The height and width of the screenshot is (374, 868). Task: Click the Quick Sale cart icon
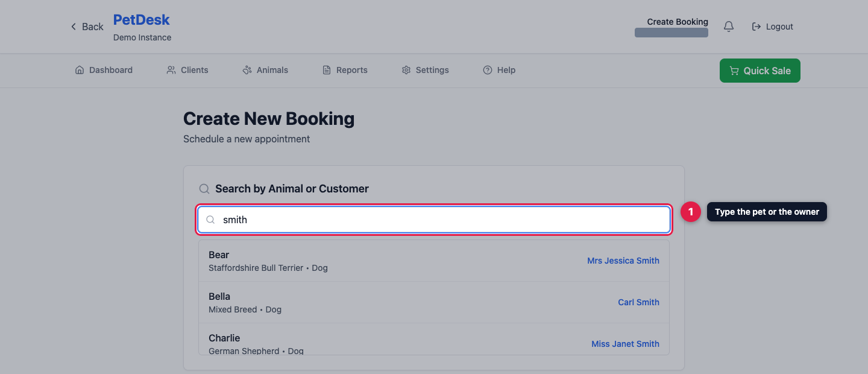(x=734, y=71)
